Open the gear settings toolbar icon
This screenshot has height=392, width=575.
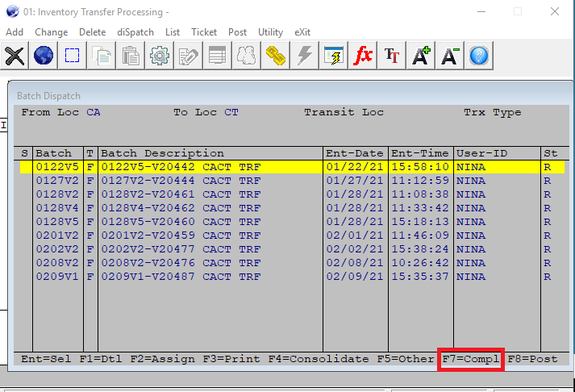coord(159,56)
